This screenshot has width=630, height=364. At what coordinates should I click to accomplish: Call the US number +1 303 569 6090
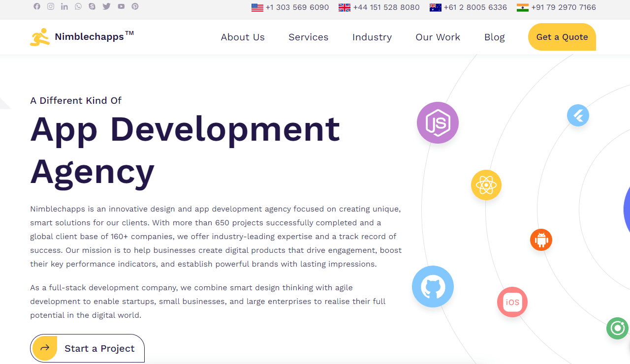290,7
